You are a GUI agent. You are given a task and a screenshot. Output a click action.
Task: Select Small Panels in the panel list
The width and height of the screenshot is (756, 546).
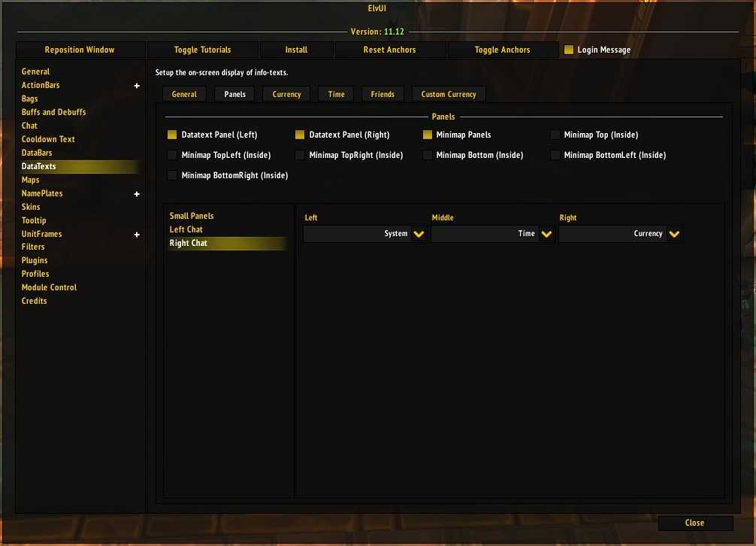(192, 216)
